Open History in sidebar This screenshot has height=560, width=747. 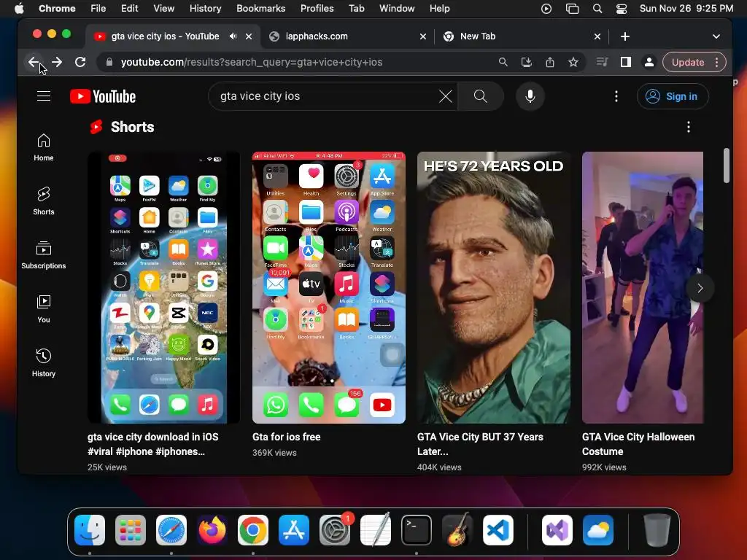coord(44,363)
